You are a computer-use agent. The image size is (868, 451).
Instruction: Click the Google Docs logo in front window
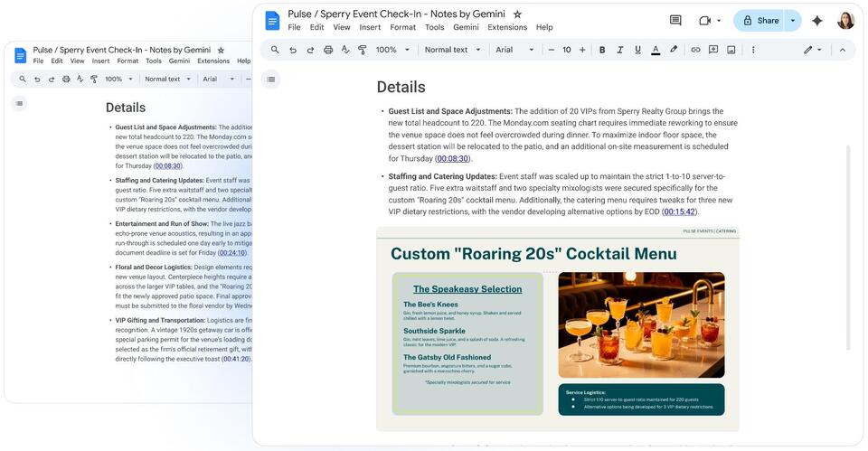pos(272,21)
